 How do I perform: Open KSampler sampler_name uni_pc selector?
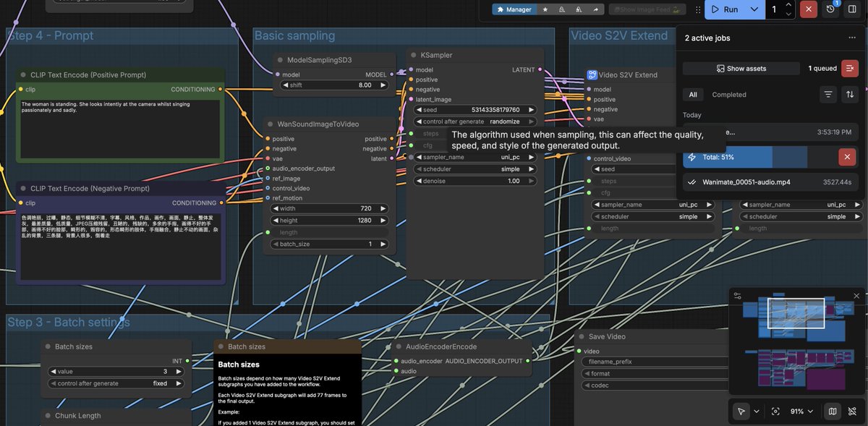click(476, 157)
